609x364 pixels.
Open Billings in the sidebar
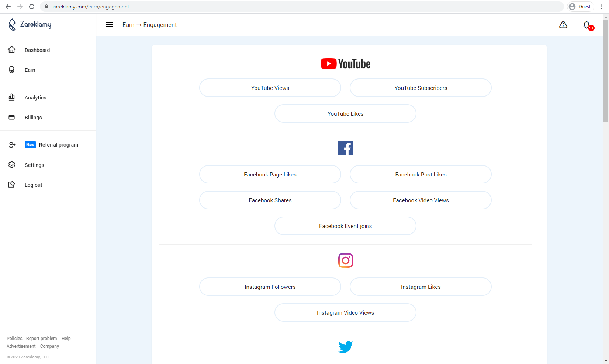(x=33, y=118)
